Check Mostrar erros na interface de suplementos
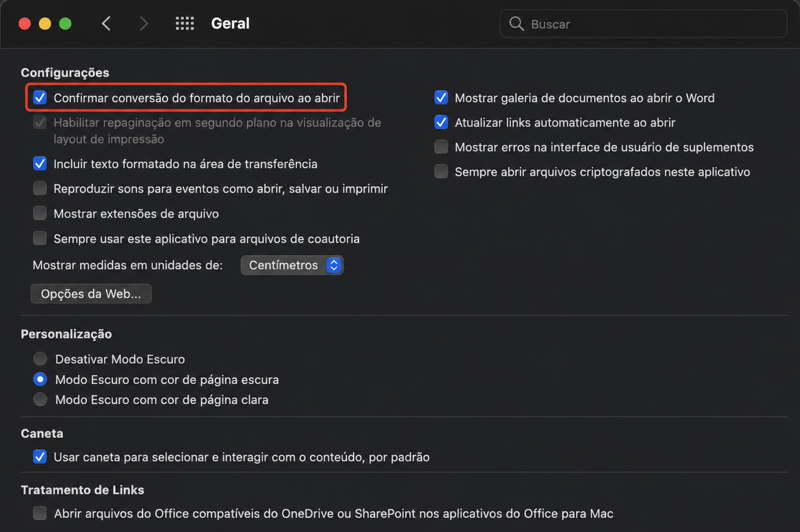Screen dimensions: 800x532 pyautogui.click(x=441, y=147)
